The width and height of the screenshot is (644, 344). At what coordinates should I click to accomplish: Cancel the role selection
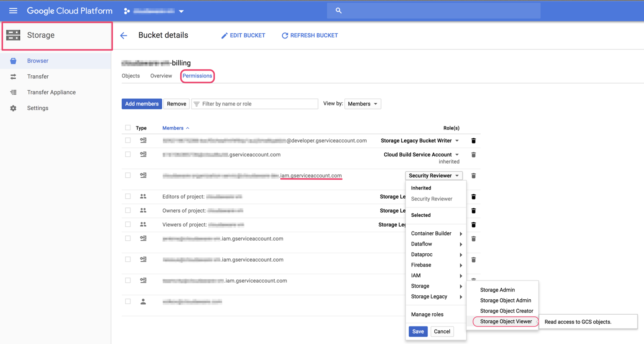pos(442,331)
